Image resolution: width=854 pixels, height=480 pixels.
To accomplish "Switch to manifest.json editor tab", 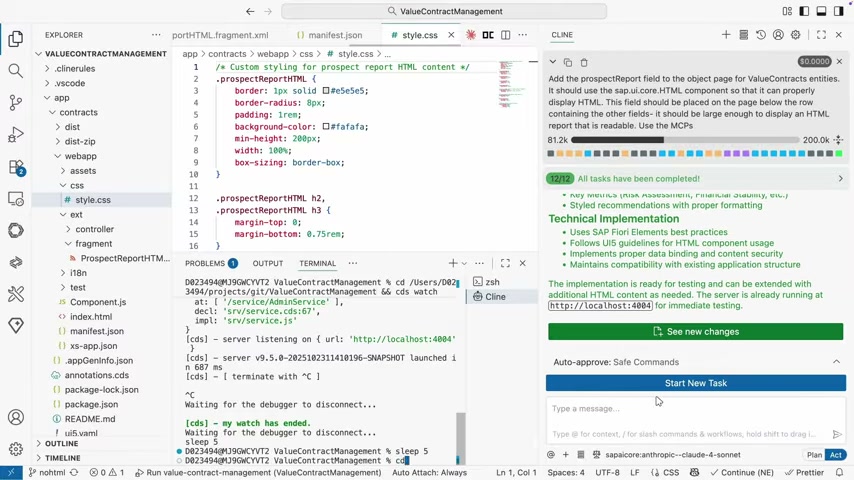I will click(329, 35).
